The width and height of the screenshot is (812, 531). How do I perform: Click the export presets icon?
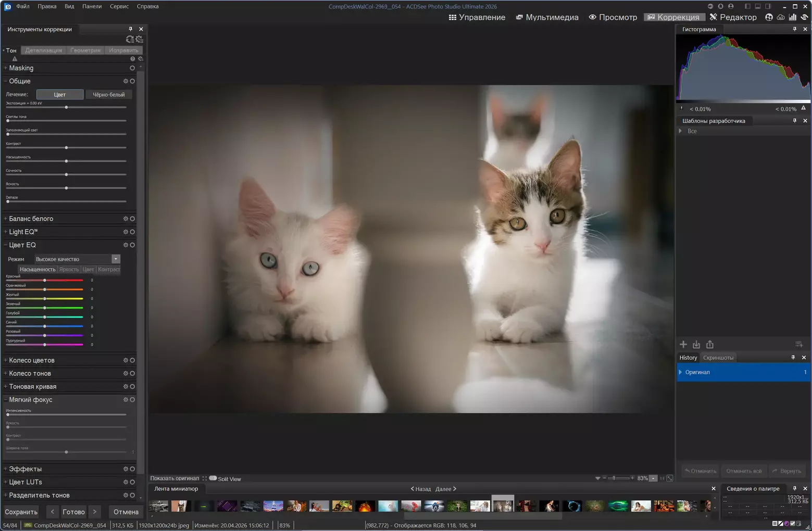pyautogui.click(x=710, y=345)
